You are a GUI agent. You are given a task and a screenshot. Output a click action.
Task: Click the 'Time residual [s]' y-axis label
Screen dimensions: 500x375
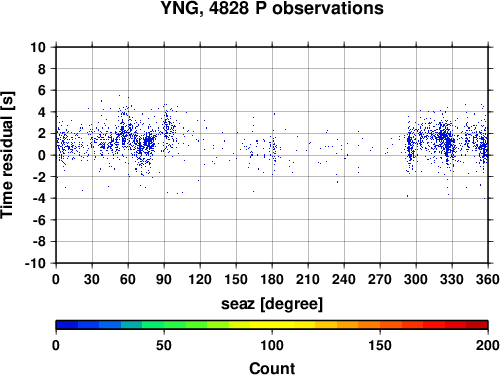(7, 155)
